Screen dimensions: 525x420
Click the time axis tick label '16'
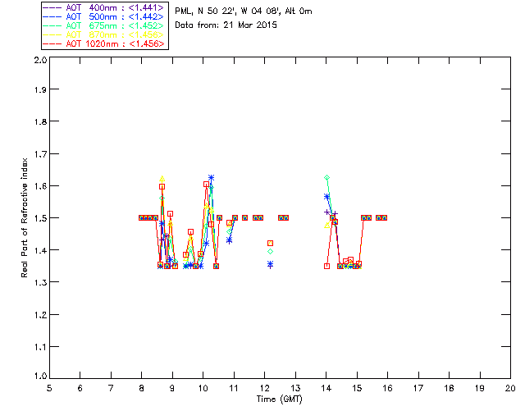(388, 388)
